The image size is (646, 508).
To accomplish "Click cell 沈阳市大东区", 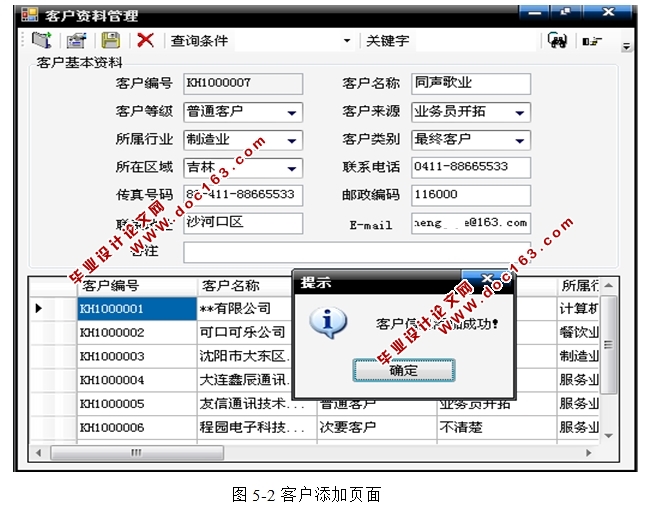I will pos(245,356).
